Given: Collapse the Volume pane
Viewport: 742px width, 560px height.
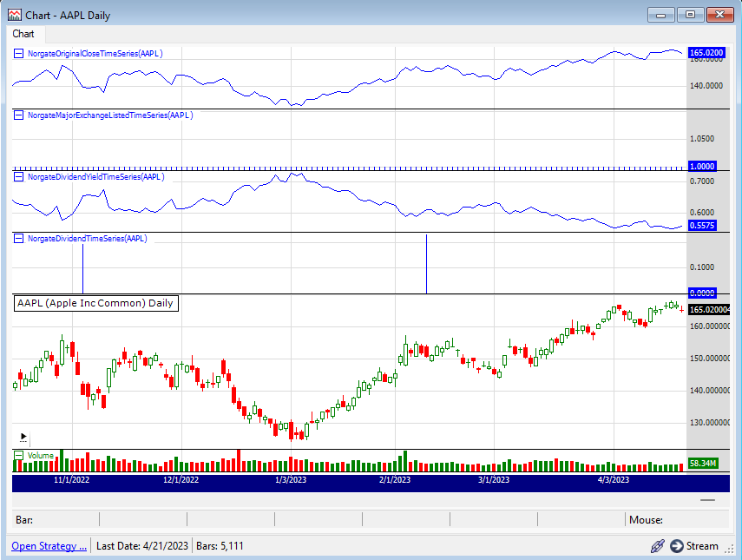Looking at the screenshot, I should coord(18,456).
